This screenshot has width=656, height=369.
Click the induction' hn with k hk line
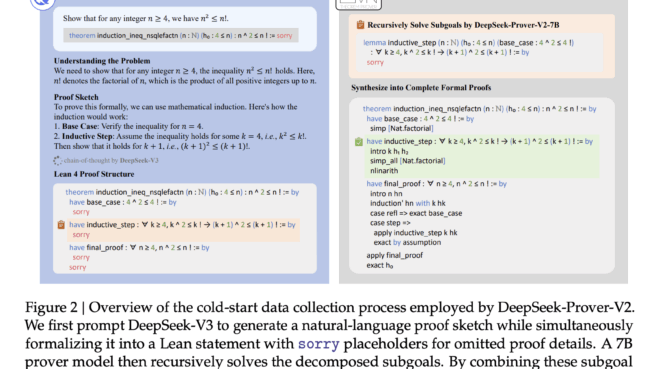tap(407, 203)
